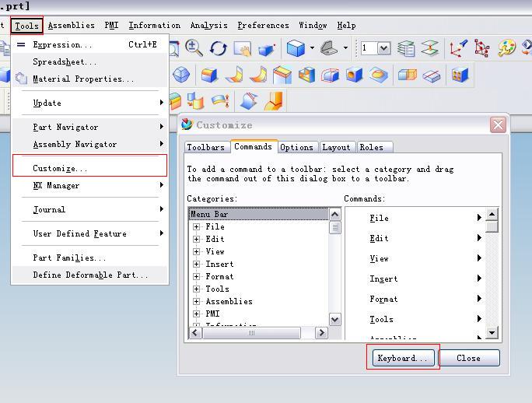This screenshot has width=532, height=403.
Task: Expand the Edit node in Categories tree
Action: 196,240
